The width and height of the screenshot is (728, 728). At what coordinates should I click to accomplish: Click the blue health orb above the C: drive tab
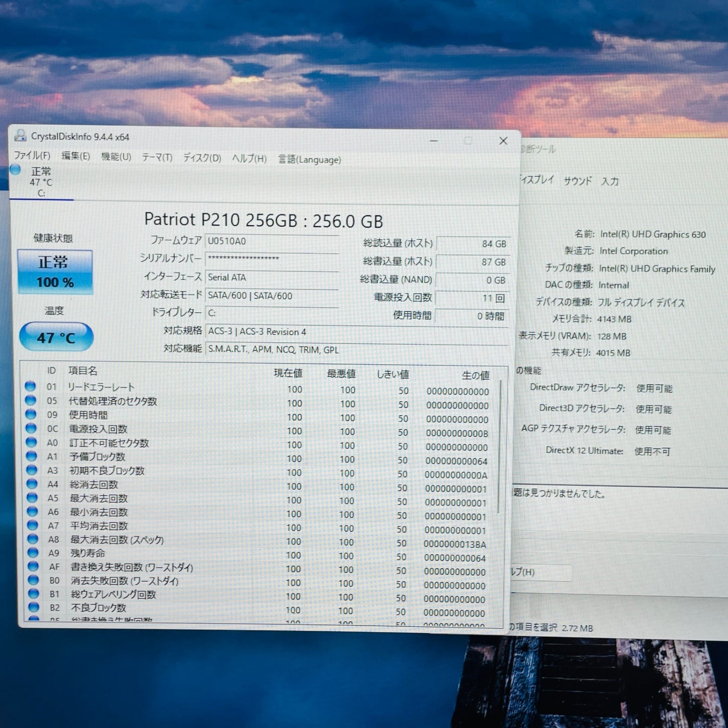tap(16, 171)
